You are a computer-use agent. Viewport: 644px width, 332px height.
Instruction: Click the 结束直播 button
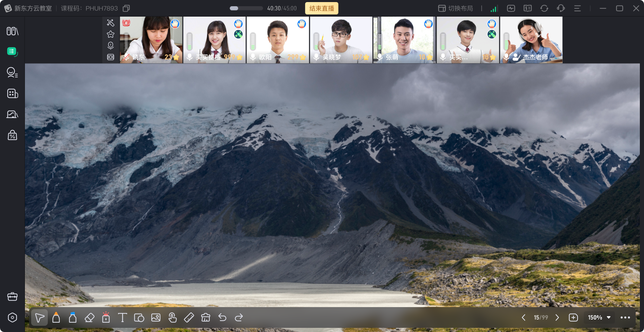322,8
